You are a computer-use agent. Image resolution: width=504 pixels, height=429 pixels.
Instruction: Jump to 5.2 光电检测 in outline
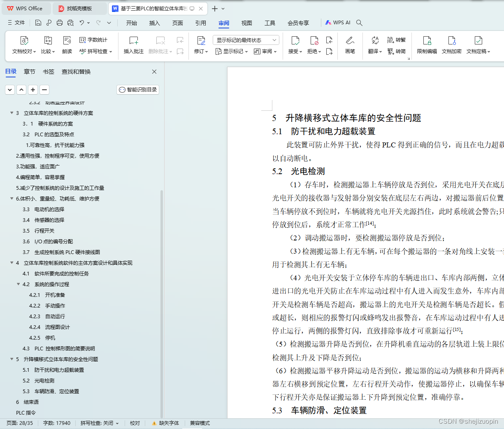pos(39,380)
